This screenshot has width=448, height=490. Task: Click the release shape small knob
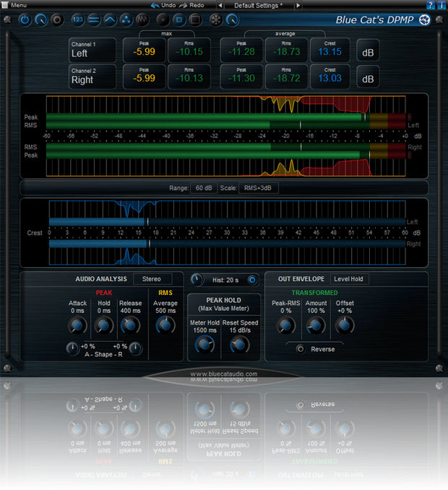pos(136,348)
